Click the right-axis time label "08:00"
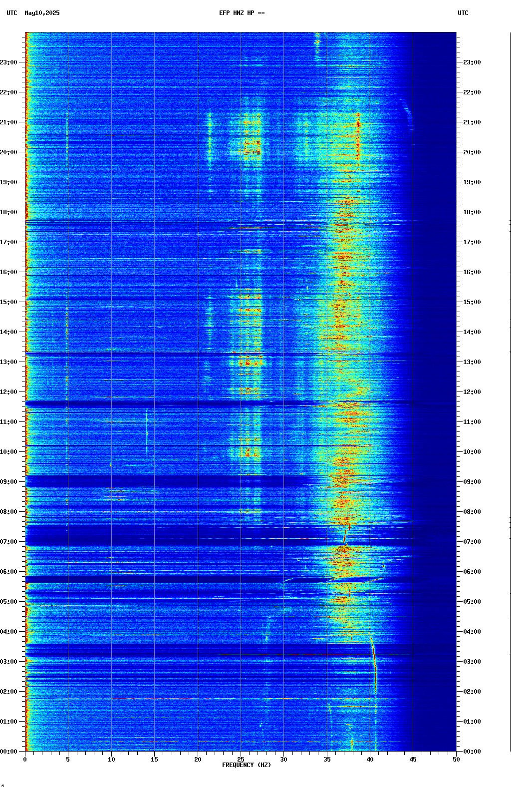The height and width of the screenshot is (791, 532). [x=472, y=512]
